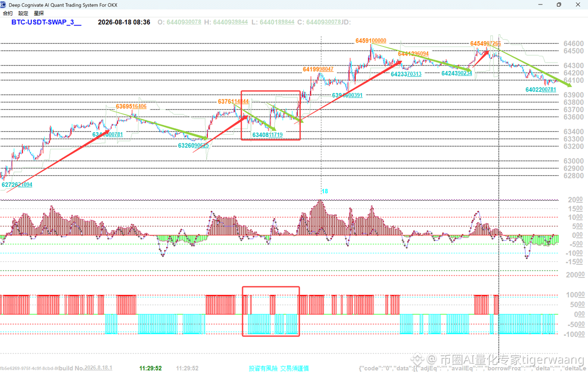Viewport: 588px width, 372px height.
Task: Click the low label 6326090625
Action: click(193, 146)
